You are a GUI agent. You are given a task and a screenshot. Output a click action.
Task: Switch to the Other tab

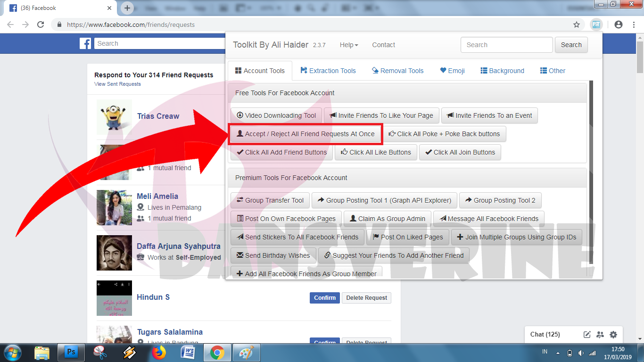coord(553,71)
